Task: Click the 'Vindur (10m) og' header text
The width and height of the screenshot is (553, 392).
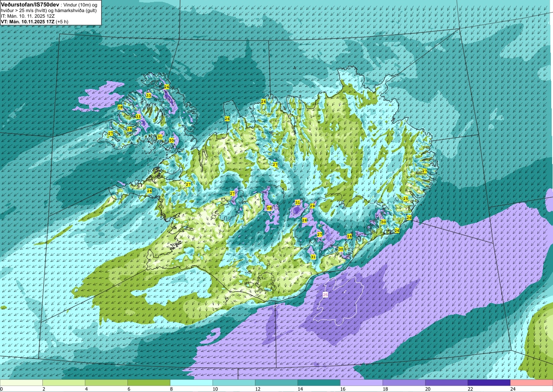Action: pos(80,4)
